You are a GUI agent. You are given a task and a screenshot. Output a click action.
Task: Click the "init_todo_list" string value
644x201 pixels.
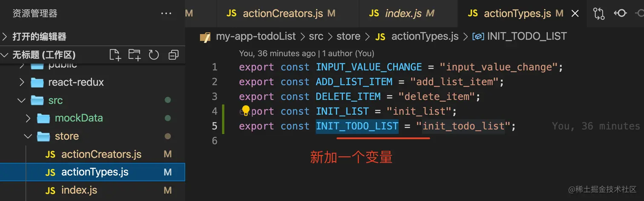click(463, 126)
